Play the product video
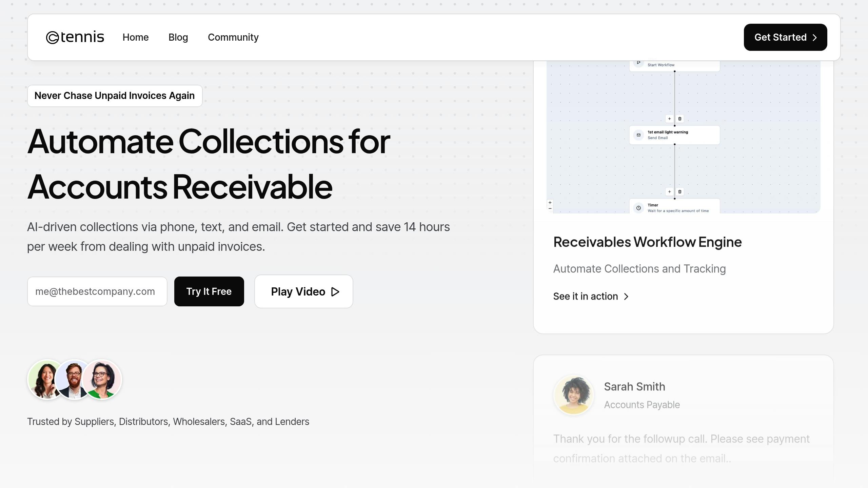The image size is (868, 488). coord(304,291)
